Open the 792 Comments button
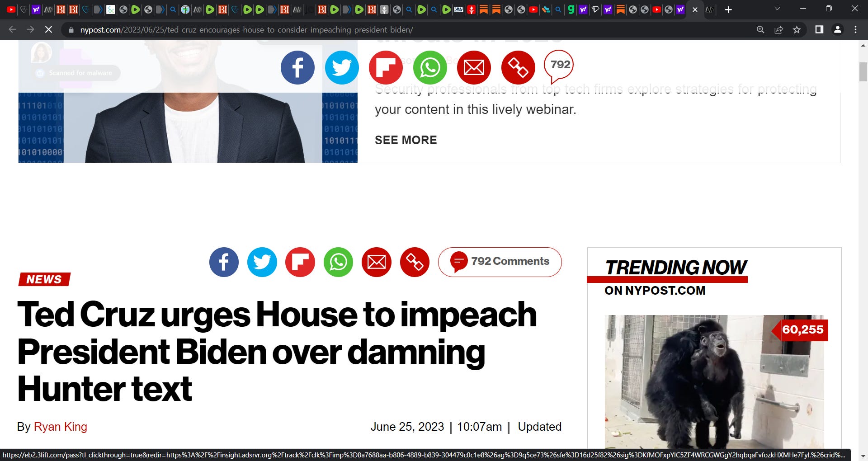This screenshot has width=868, height=461. pos(500,262)
